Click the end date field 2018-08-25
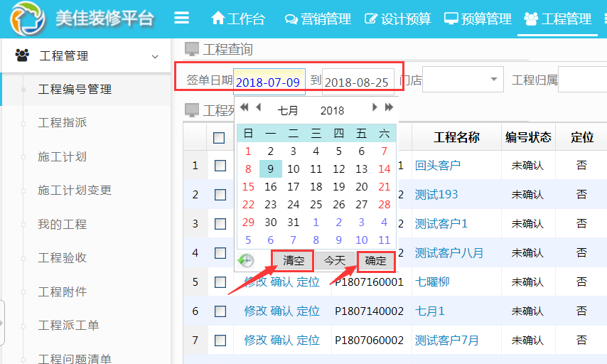Screen dimensions: 607x364 click(357, 82)
